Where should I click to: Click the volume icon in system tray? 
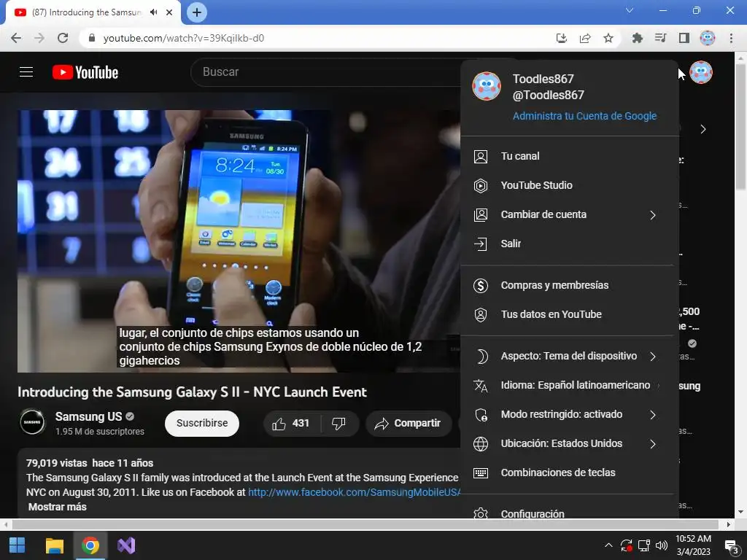661,545
